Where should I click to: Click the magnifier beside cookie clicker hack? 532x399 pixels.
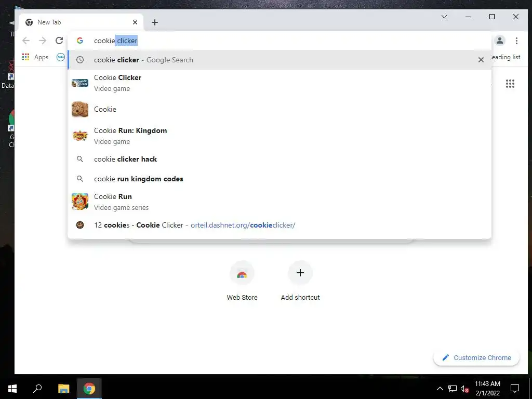coord(80,159)
